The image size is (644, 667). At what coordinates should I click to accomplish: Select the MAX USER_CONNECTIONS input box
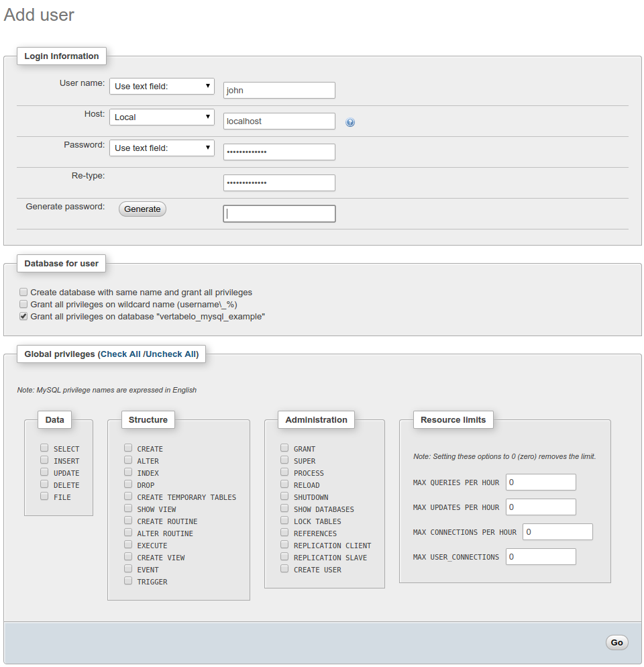coord(541,557)
